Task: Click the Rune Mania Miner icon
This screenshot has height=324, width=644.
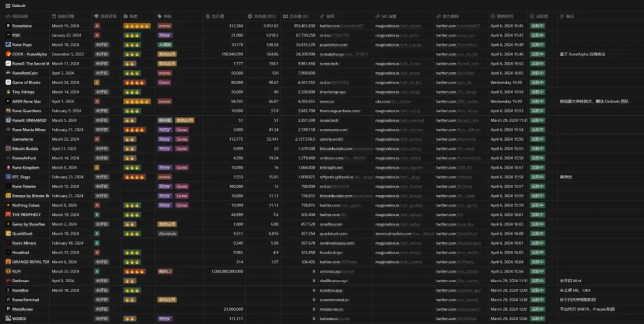Action: (x=8, y=130)
